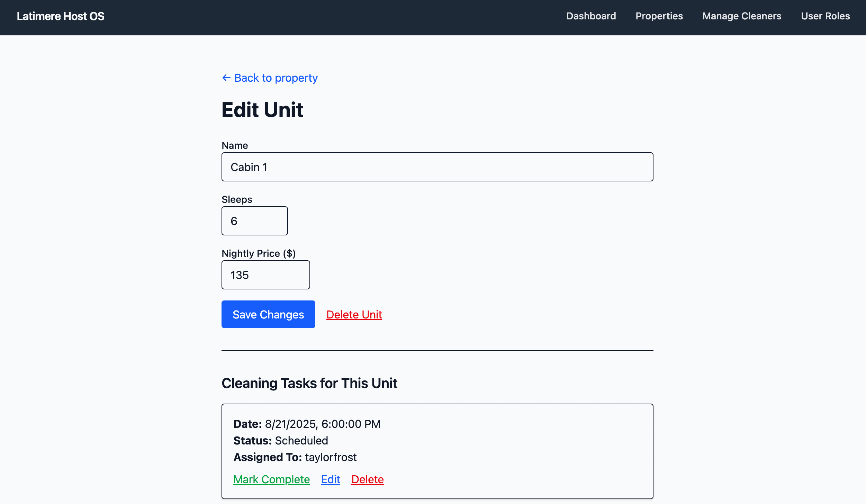
Task: Go to the Properties page
Action: tap(659, 16)
